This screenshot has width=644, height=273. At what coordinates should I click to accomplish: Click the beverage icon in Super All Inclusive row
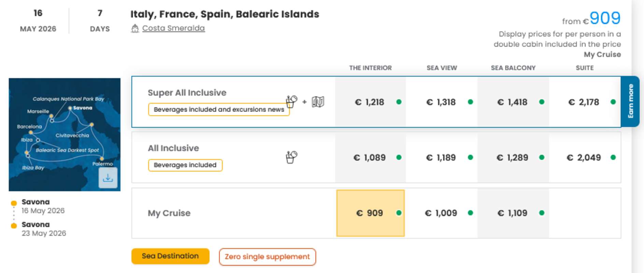coord(291,101)
